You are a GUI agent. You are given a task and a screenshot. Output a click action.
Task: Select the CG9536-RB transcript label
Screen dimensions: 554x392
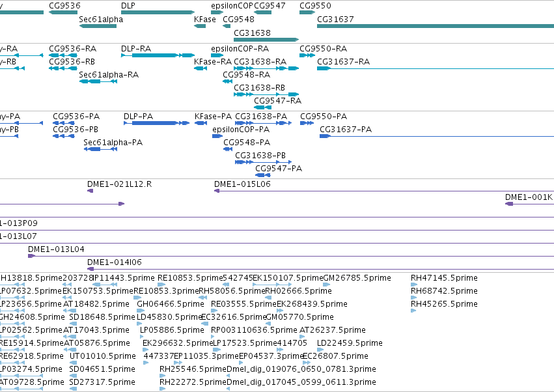[72, 61]
